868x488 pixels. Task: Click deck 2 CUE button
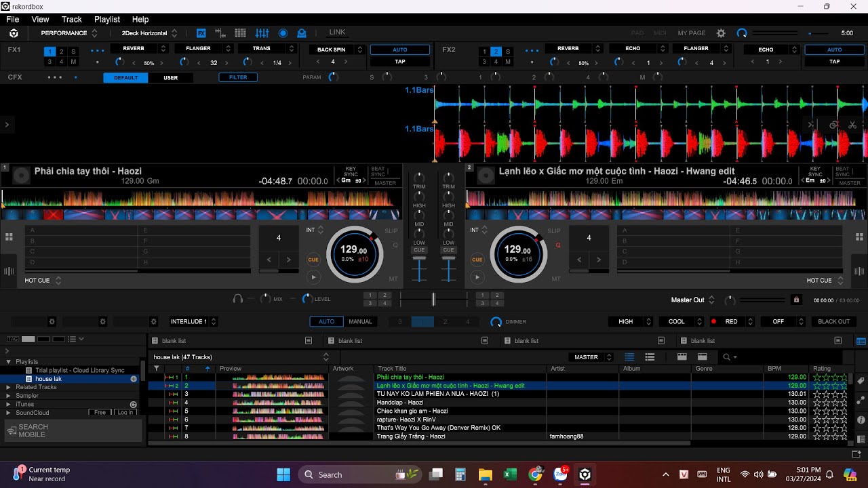click(477, 260)
